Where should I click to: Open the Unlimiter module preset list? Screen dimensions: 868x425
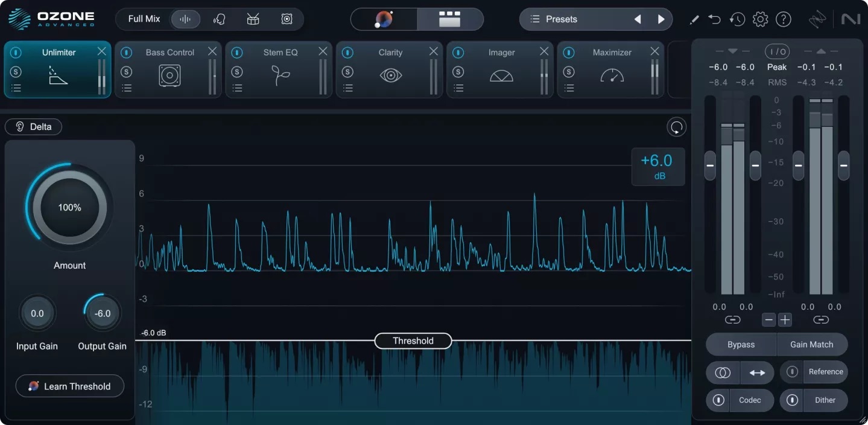(x=16, y=88)
